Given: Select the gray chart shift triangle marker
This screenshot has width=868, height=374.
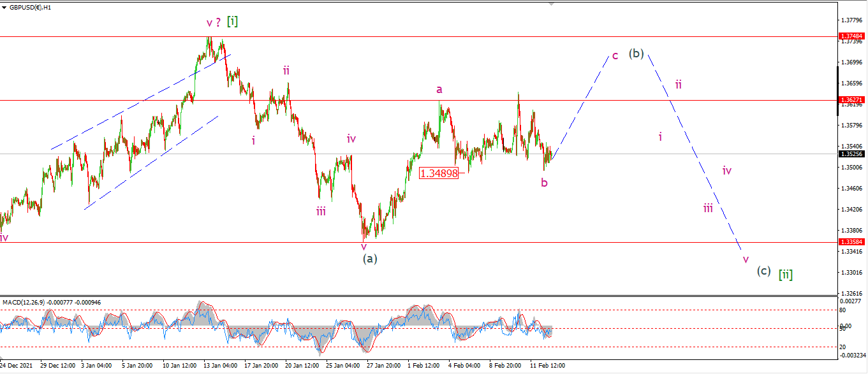Looking at the screenshot, I should coord(553,4).
